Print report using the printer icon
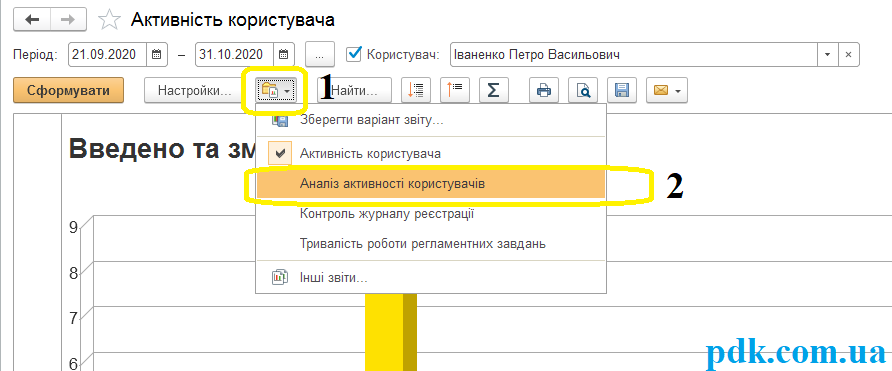Viewport: 892px width, 371px height. 544,90
